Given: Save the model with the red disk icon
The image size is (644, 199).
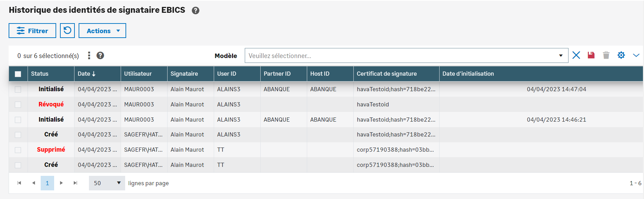Looking at the screenshot, I should (591, 55).
